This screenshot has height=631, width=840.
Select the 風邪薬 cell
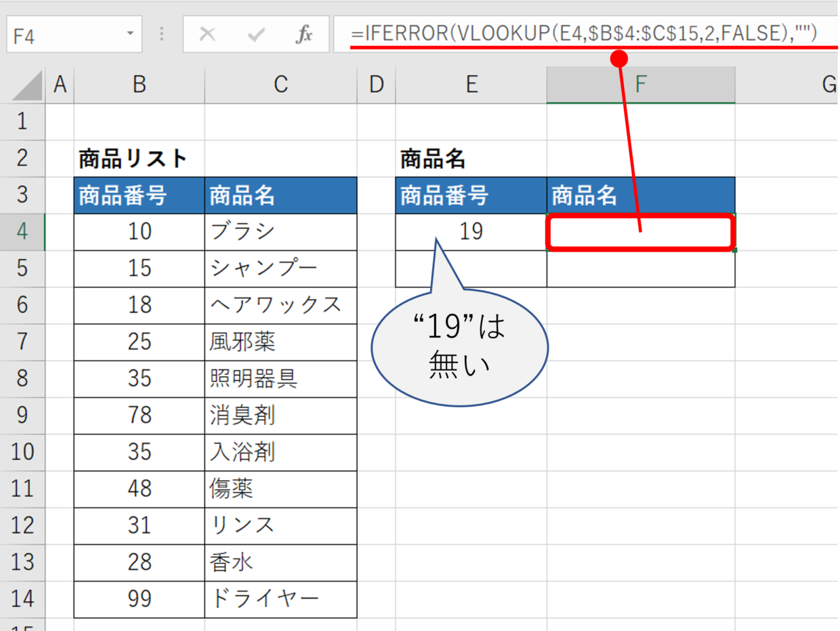(280, 342)
